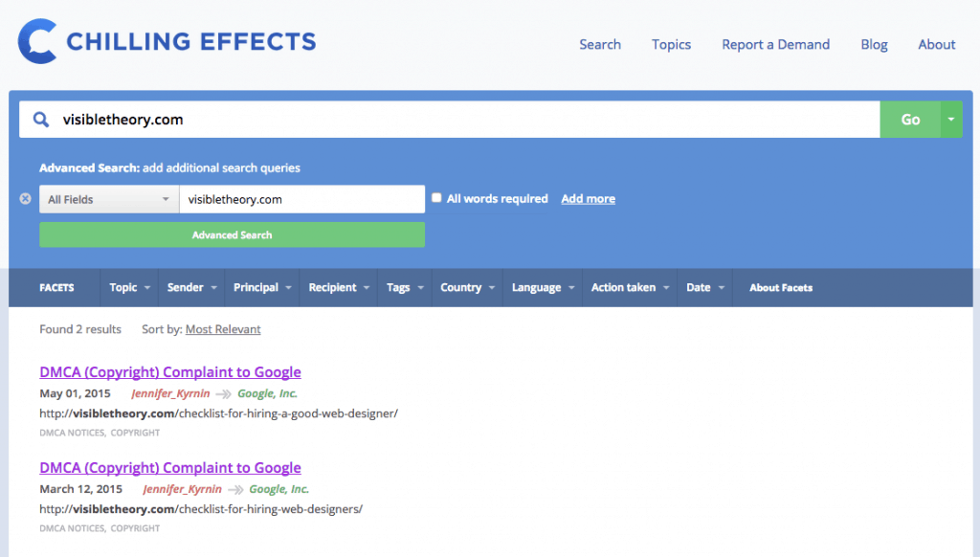The height and width of the screenshot is (557, 980).
Task: Expand the Country facet
Action: click(467, 287)
